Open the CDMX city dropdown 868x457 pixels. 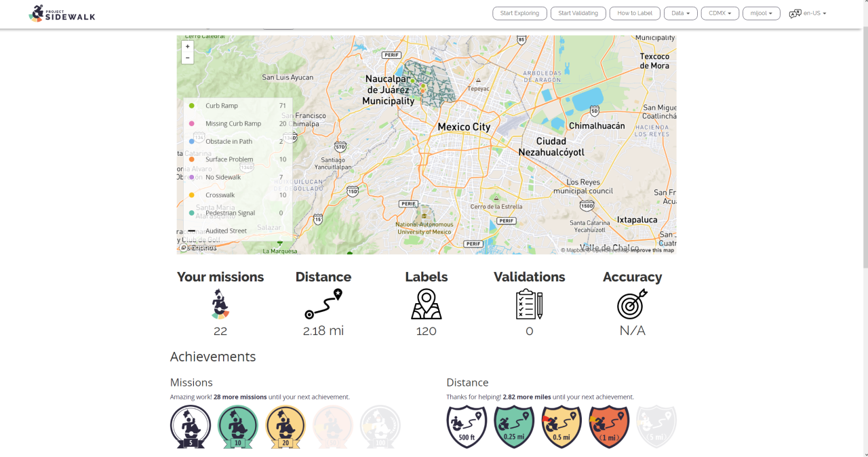[x=720, y=13]
